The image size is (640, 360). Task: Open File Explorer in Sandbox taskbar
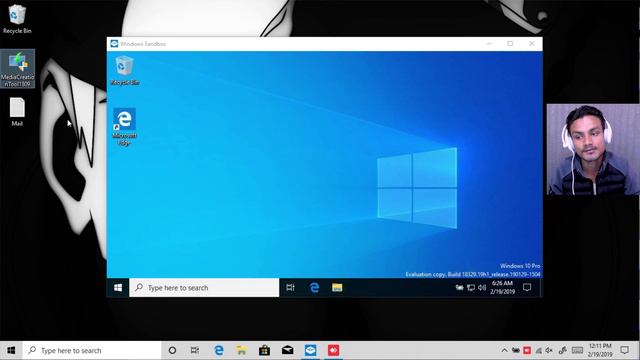337,288
